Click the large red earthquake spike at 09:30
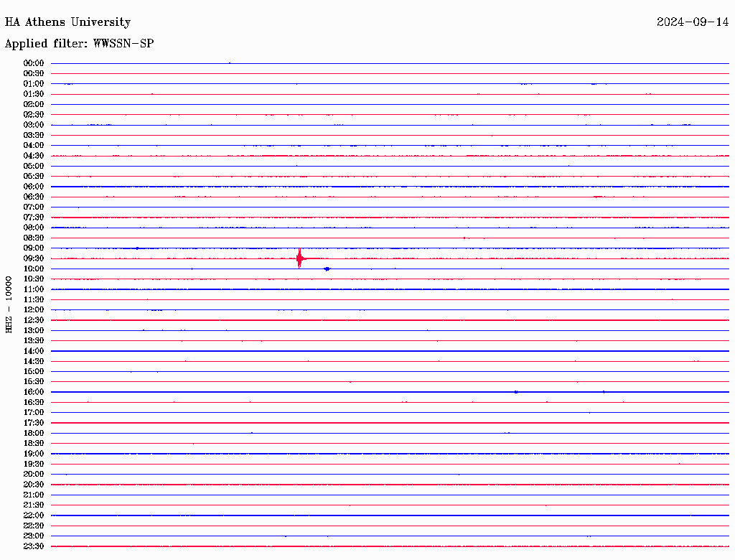This screenshot has width=735, height=560. pyautogui.click(x=299, y=258)
